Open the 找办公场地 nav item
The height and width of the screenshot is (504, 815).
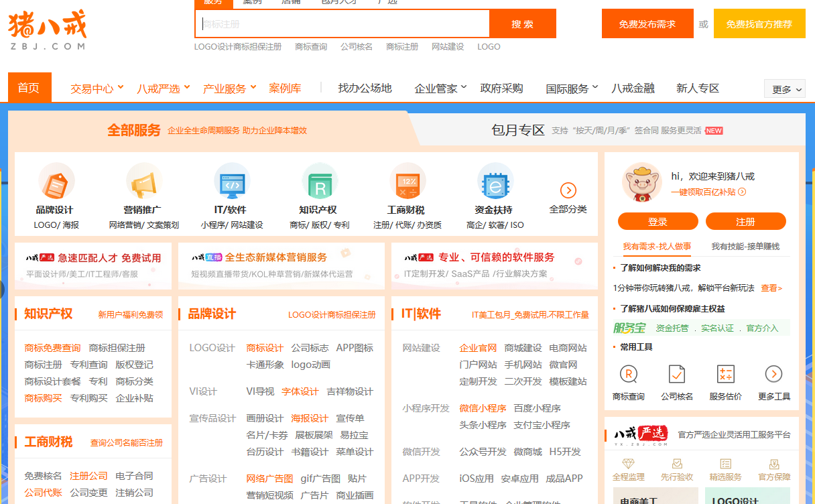pos(365,88)
